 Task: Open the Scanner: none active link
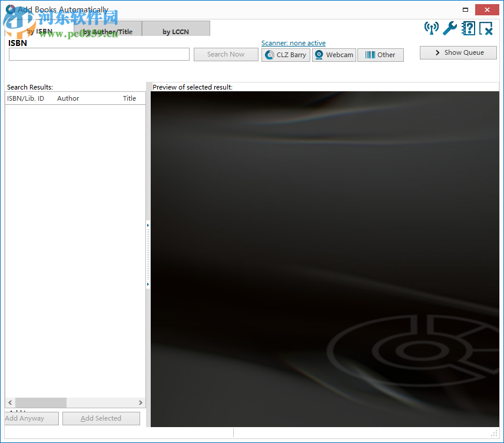[293, 43]
